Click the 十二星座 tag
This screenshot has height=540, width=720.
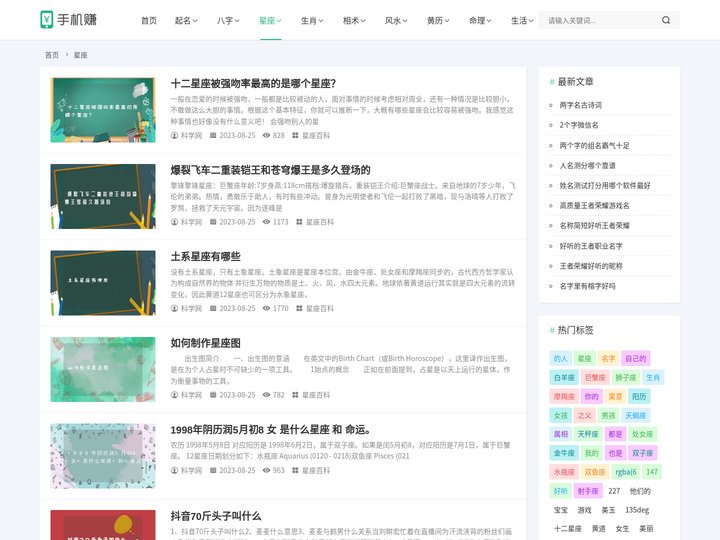point(568,529)
